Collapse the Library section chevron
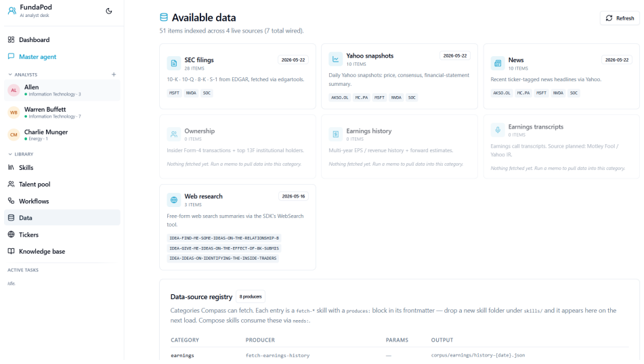 coord(10,154)
